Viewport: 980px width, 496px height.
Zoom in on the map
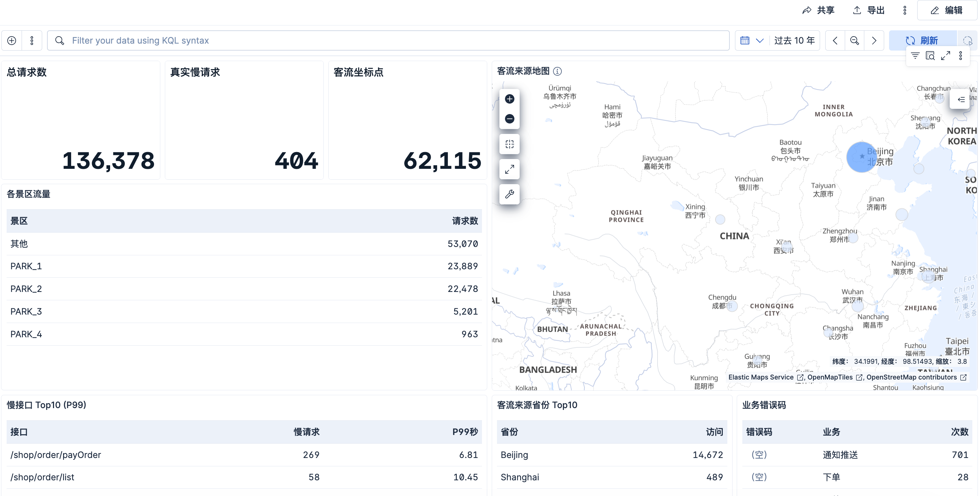pos(510,99)
